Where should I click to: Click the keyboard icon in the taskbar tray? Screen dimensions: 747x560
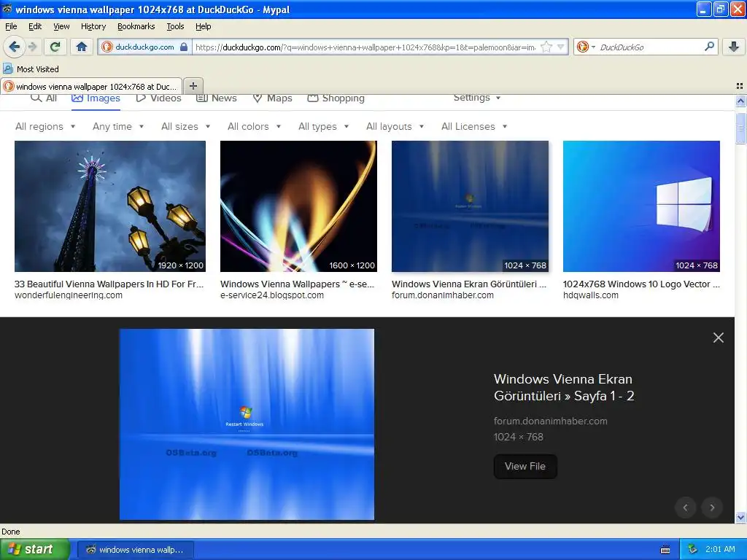pos(665,550)
